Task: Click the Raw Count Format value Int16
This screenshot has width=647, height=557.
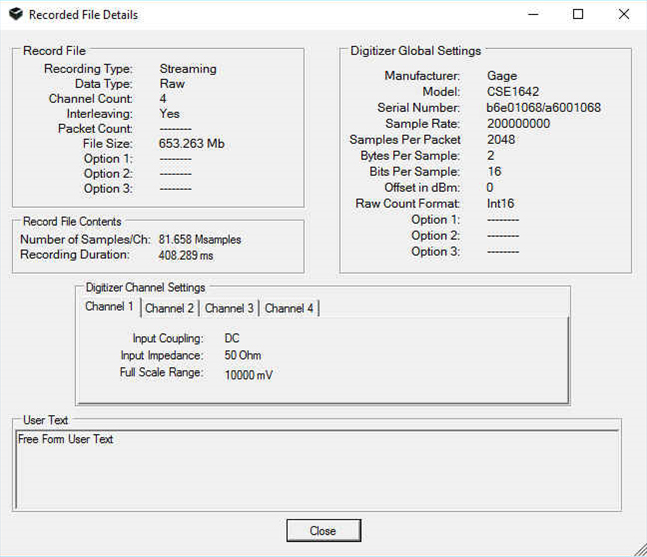Action: tap(500, 204)
